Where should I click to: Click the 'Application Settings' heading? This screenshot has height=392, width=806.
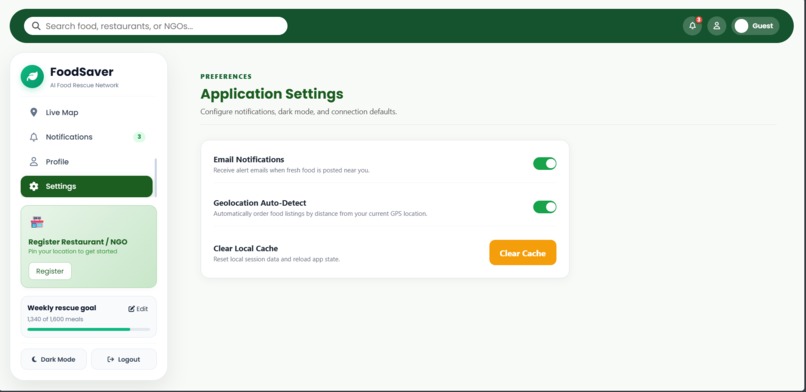coord(272,94)
